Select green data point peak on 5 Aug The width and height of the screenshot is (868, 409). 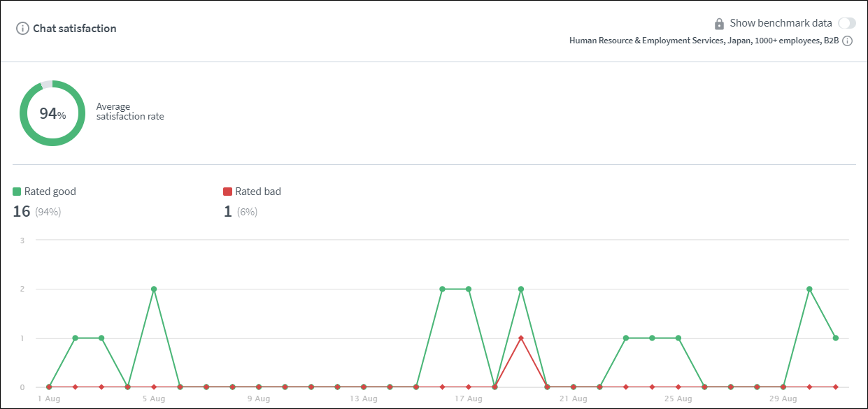point(154,289)
